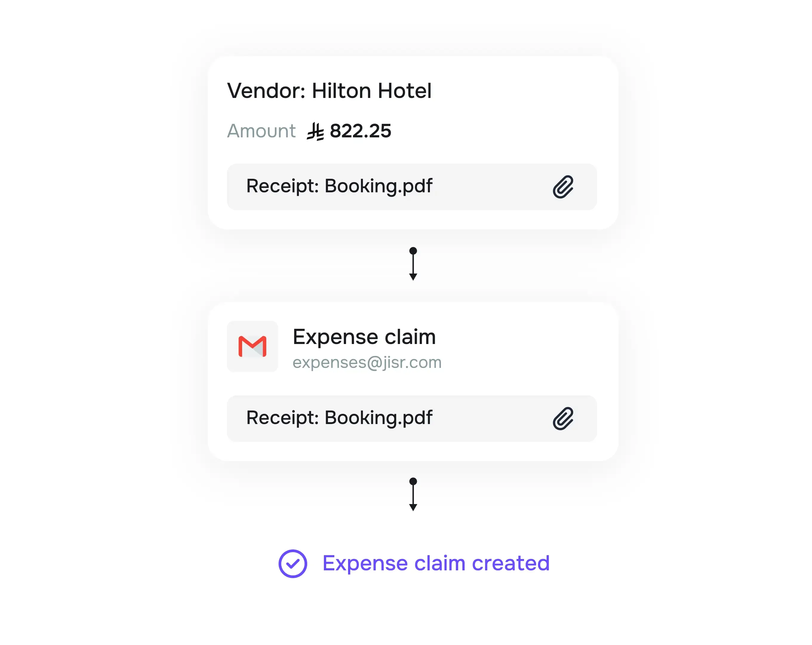The width and height of the screenshot is (812, 645).
Task: Open the Receipt: Booking.pdf attachment in the vendor card
Action: (x=339, y=186)
